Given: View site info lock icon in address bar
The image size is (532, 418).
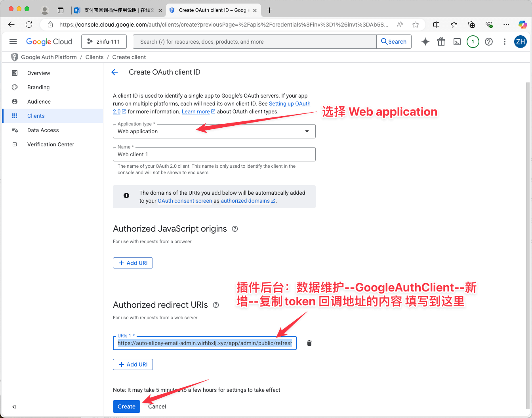Looking at the screenshot, I should pyautogui.click(x=50, y=25).
